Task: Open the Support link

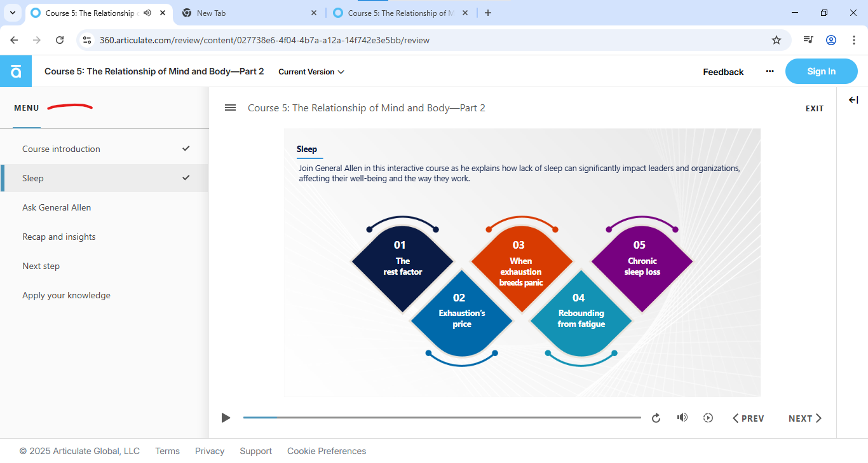Action: click(x=255, y=451)
